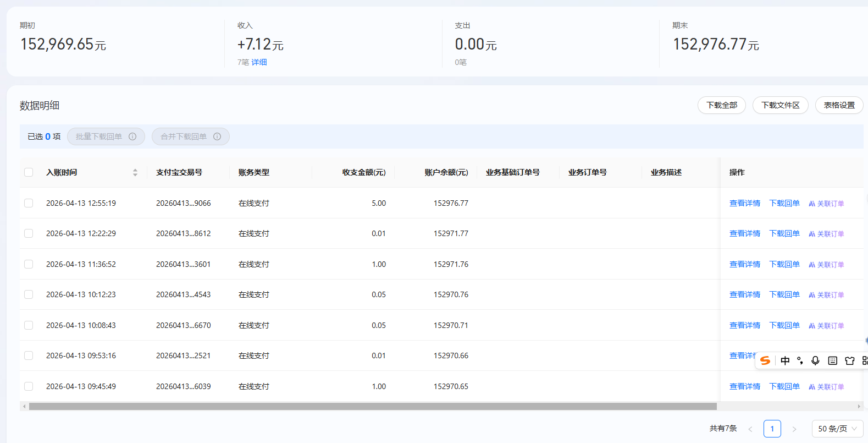Click the microphone voice input icon

coord(815,360)
